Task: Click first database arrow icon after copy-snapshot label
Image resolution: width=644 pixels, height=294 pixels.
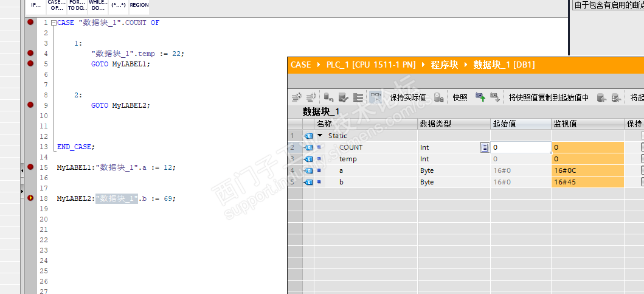Action: click(601, 97)
